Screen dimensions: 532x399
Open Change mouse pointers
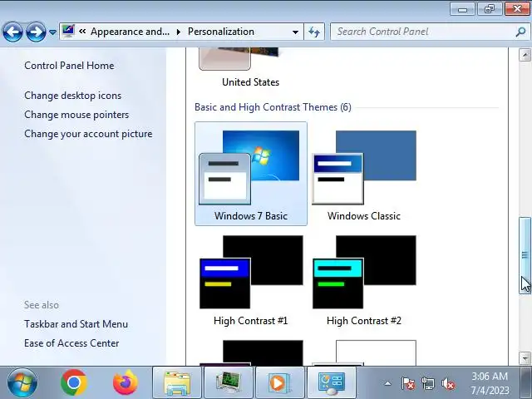point(76,115)
